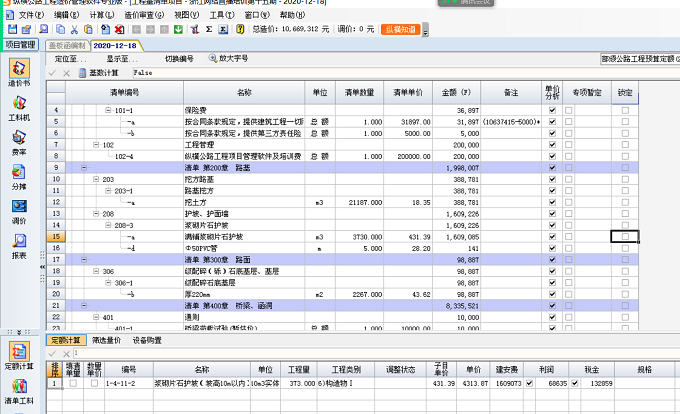The image size is (680, 414).
Task: Toggle 填清单量 checkbox for quota 1-4-11-2
Action: pos(73,383)
